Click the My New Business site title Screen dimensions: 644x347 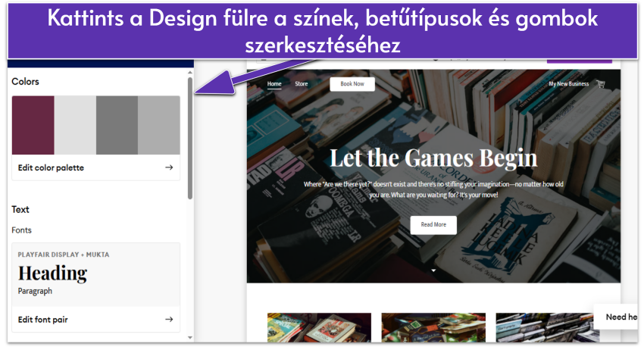(569, 84)
